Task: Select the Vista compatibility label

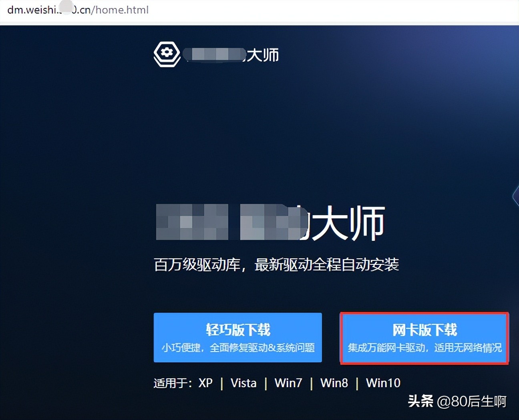Action: tap(243, 383)
